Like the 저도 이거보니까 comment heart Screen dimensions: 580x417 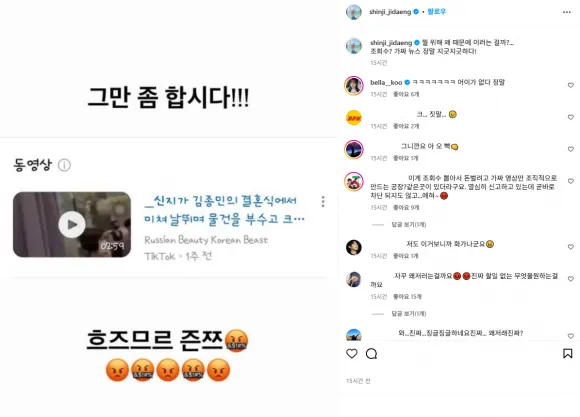(x=571, y=247)
